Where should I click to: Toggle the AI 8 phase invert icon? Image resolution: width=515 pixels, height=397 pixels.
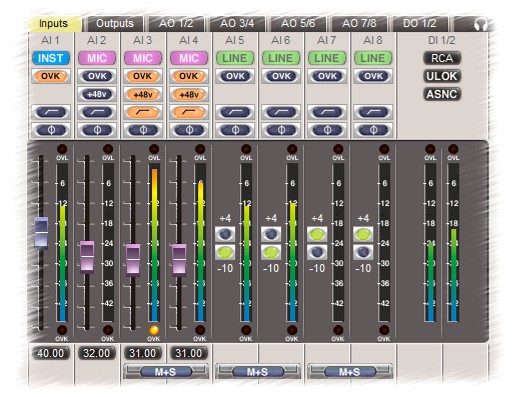click(373, 130)
